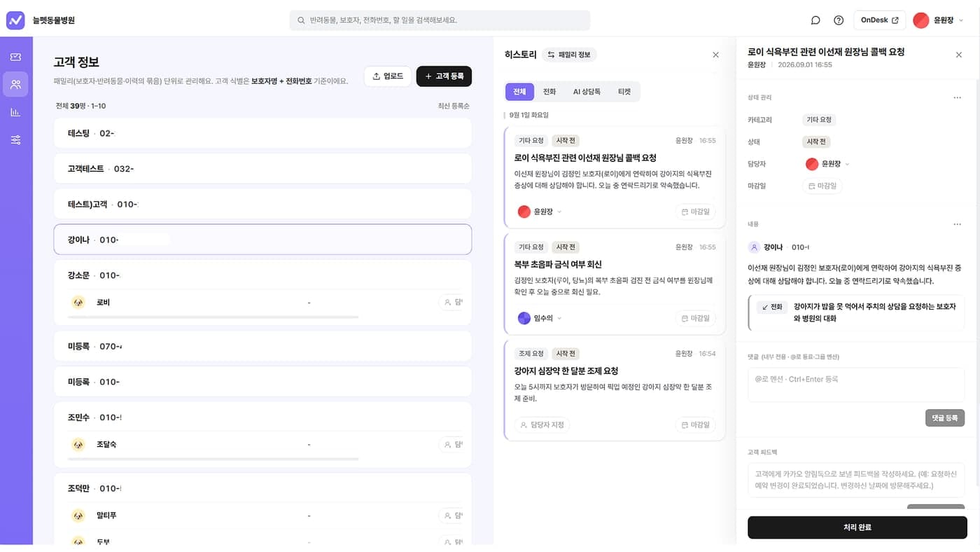Open the 담당자 윤원장 dropdown in detail panel
The width and height of the screenshot is (980, 552).
pyautogui.click(x=828, y=164)
